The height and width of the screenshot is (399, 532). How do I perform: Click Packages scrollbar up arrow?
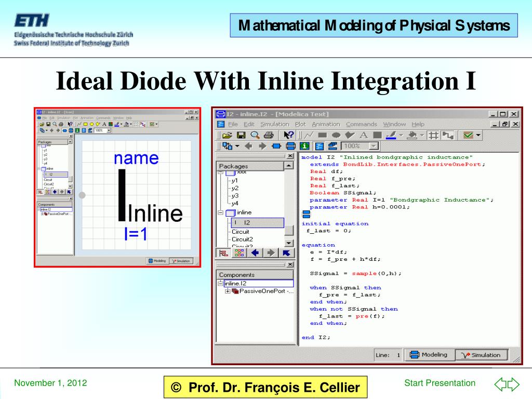coord(289,166)
